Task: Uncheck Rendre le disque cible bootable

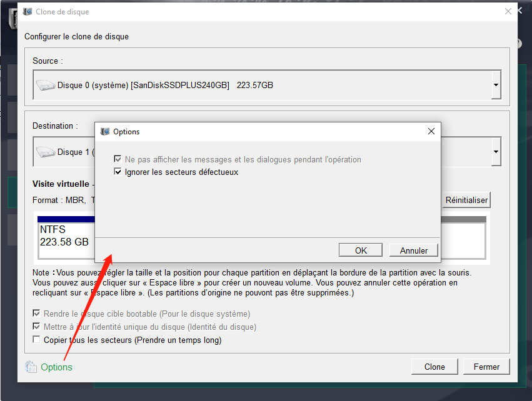Action: point(36,314)
